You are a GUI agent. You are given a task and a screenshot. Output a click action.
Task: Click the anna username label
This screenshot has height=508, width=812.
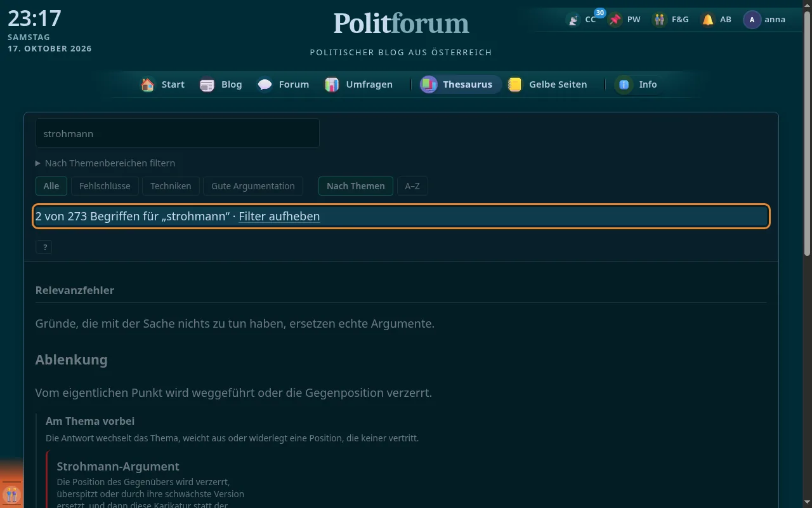775,20
